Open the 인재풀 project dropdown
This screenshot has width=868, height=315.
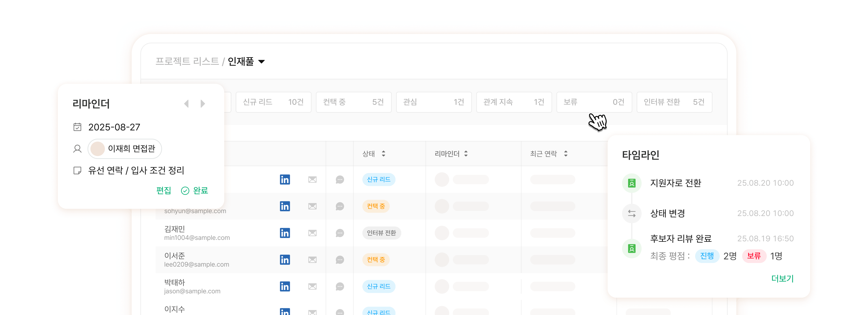tap(261, 62)
